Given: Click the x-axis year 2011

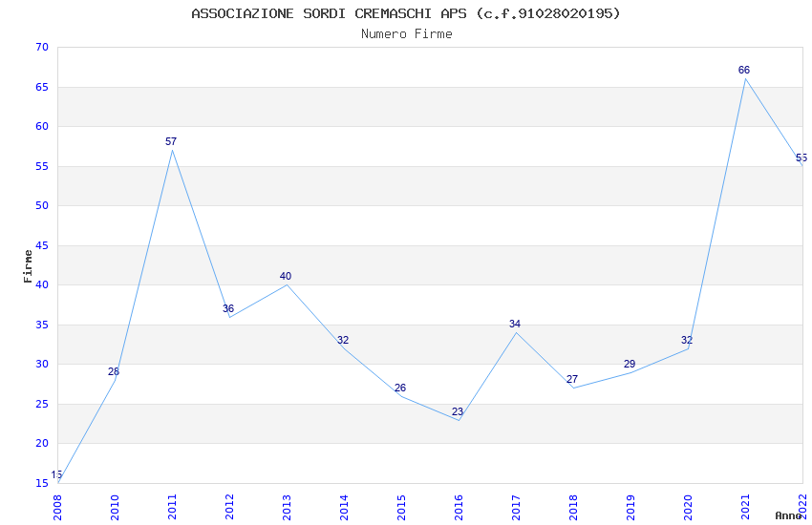Looking at the screenshot, I should 173,507.
